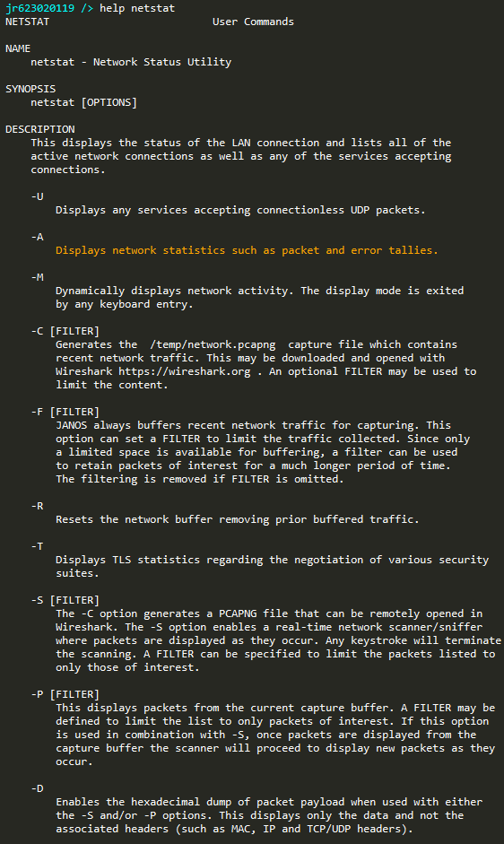
Task: Click the SYNOPSIS section heading
Action: tap(30, 89)
